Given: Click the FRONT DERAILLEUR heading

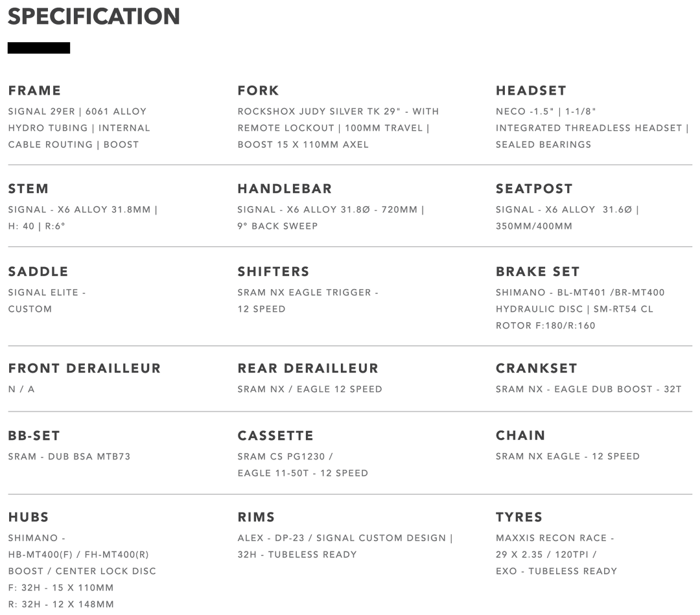Looking at the screenshot, I should point(84,368).
